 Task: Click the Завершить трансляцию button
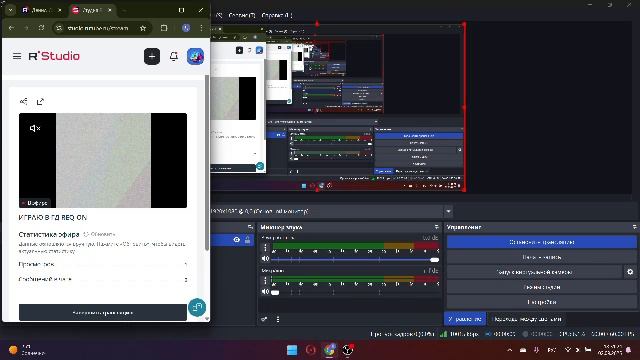point(103,313)
